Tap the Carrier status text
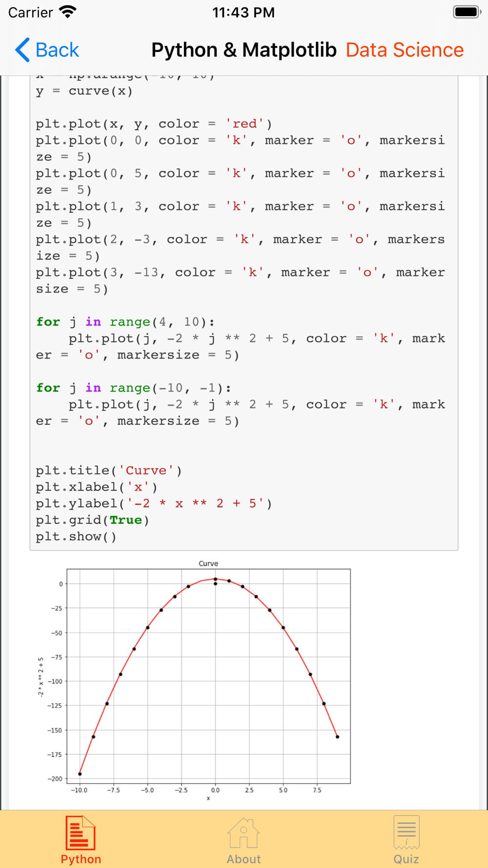 point(30,12)
